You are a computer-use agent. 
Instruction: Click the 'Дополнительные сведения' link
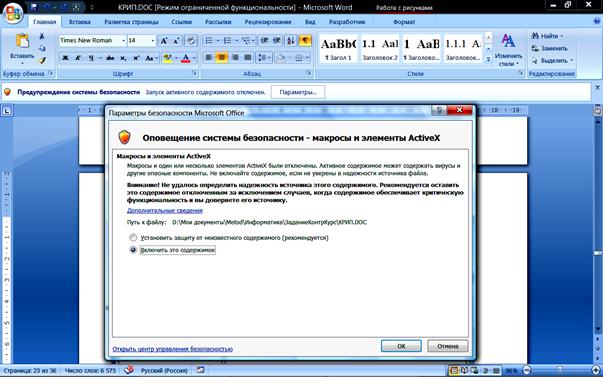pos(165,211)
